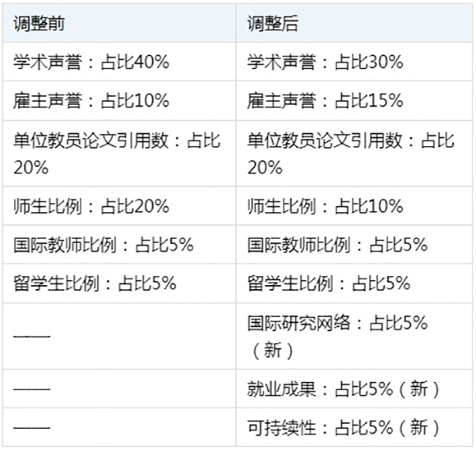Click the before-adjustment 留学生比例 cell

(x=119, y=283)
